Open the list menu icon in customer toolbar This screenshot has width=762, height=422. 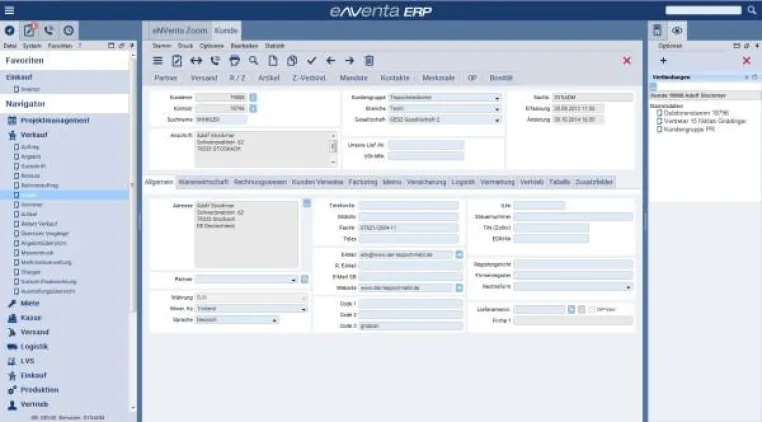[x=157, y=61]
